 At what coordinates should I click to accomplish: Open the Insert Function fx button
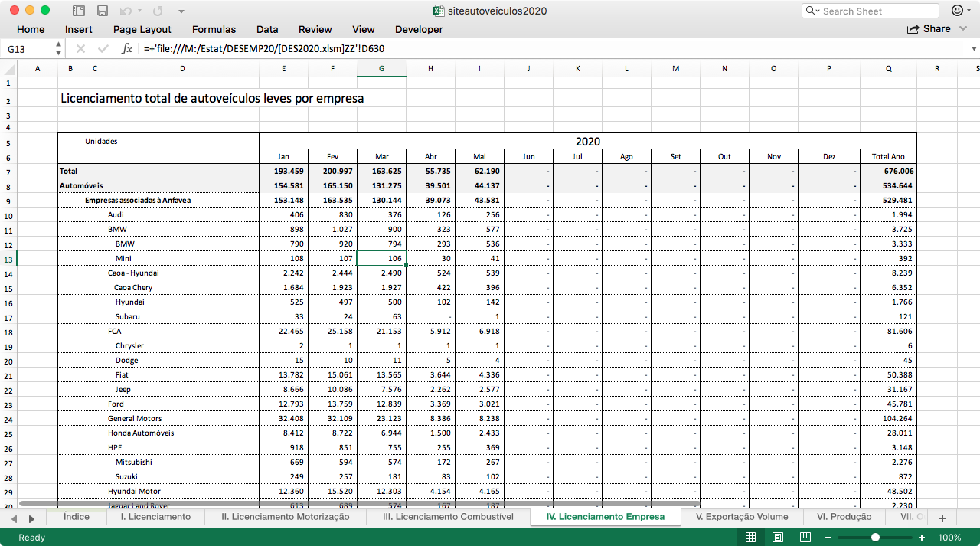pos(127,48)
